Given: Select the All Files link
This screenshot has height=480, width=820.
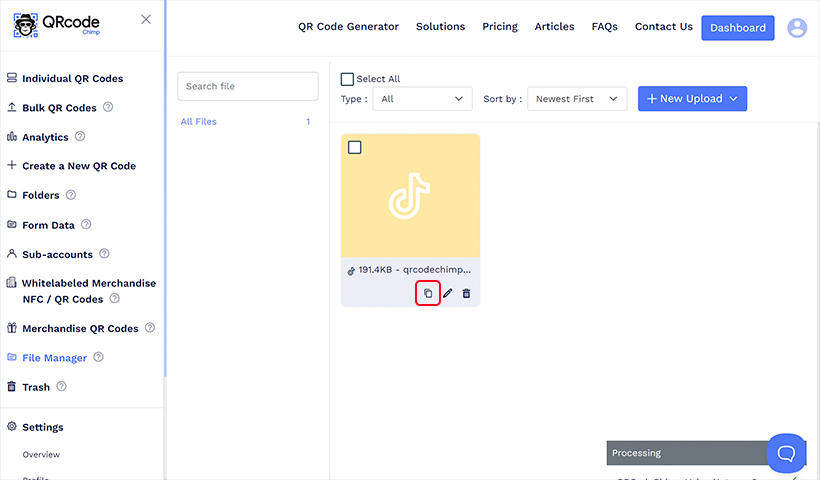Looking at the screenshot, I should click(x=198, y=122).
